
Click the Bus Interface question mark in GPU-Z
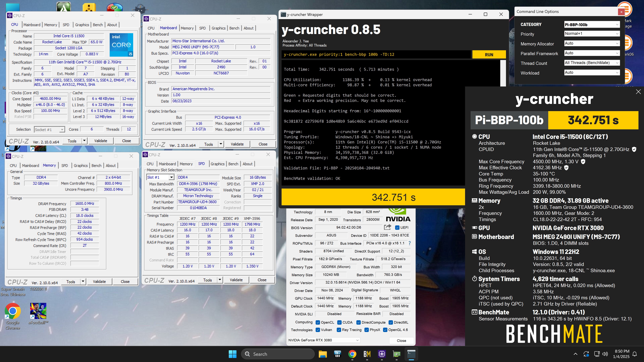410,243
